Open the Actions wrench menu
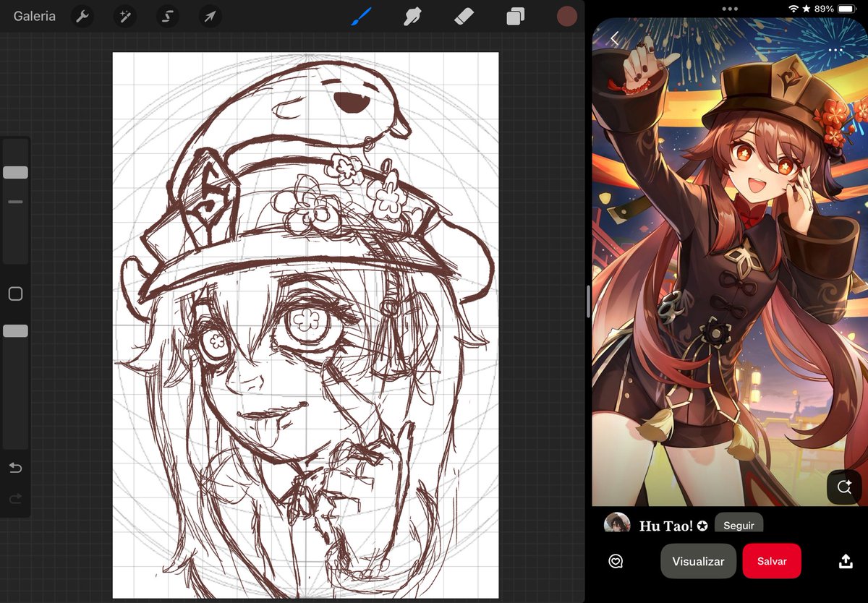This screenshot has width=868, height=603. tap(82, 16)
